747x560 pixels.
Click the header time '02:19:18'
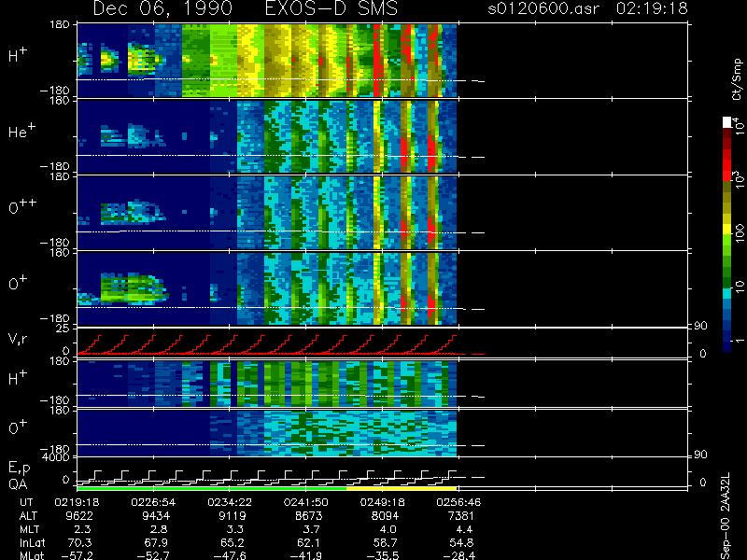point(652,8)
